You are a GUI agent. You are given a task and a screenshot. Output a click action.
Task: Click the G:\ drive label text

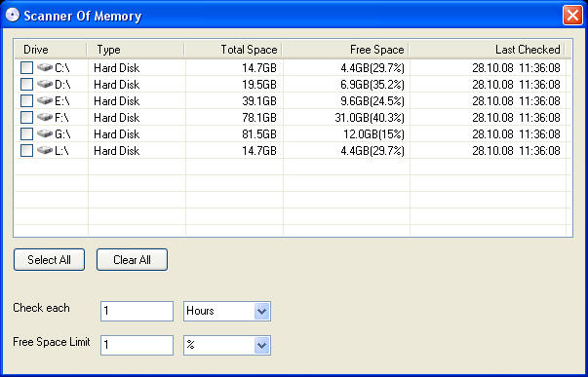pyautogui.click(x=62, y=134)
